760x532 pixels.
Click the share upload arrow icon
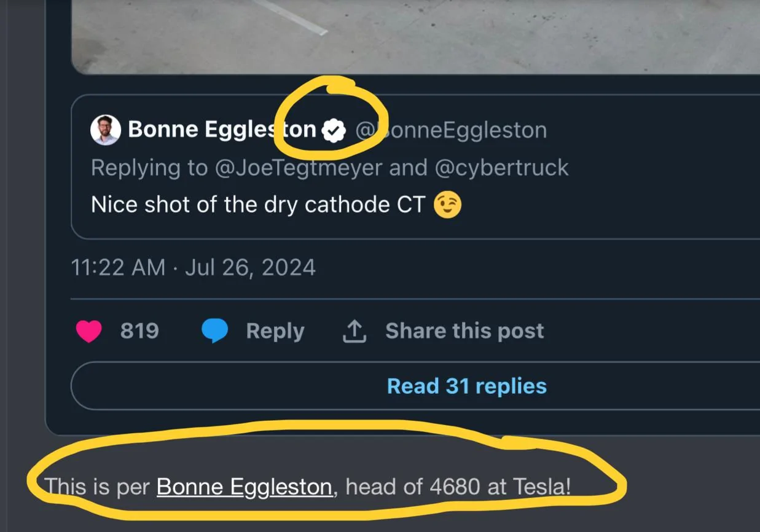(354, 331)
